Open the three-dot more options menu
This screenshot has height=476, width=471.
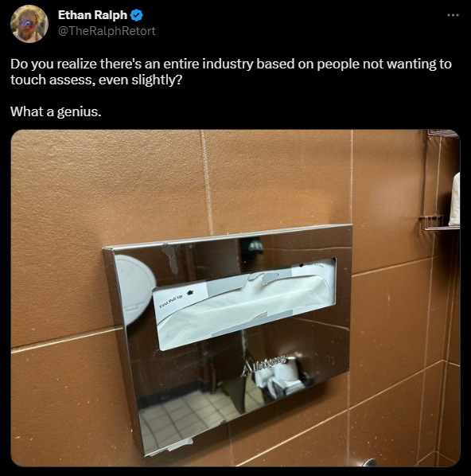tap(453, 15)
